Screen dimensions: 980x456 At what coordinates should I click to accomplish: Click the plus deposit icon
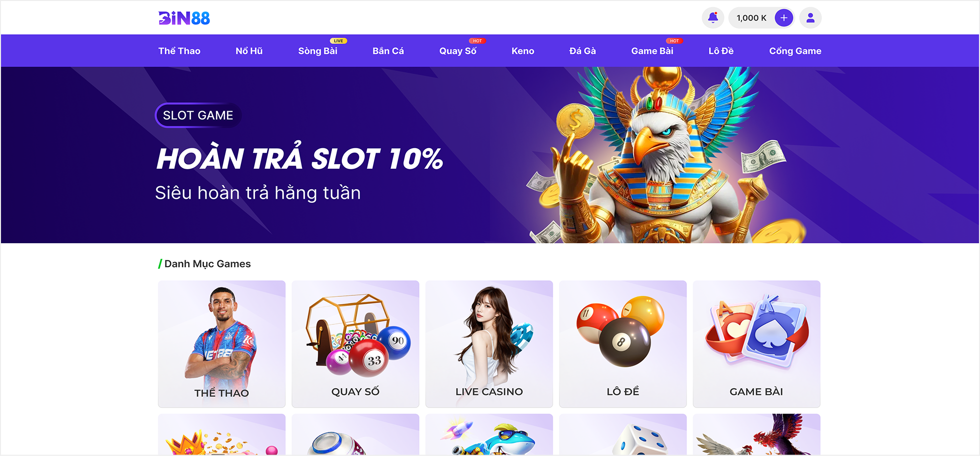point(783,18)
